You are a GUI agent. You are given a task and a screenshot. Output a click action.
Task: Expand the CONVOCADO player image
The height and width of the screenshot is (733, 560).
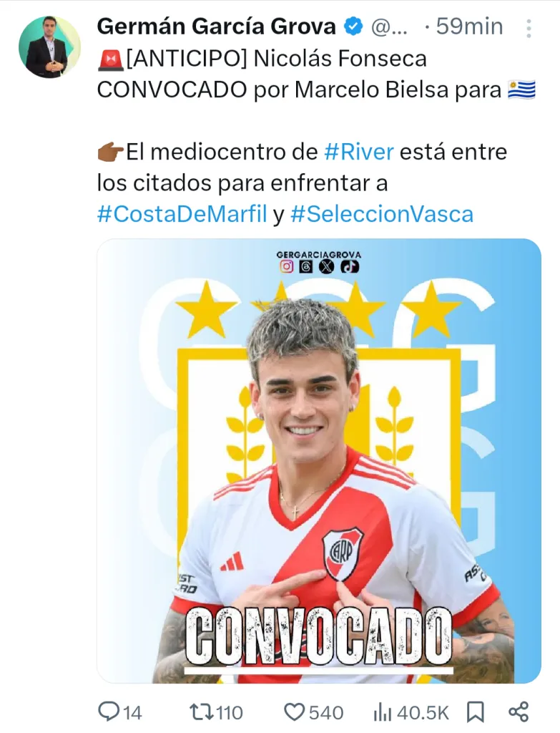click(319, 461)
